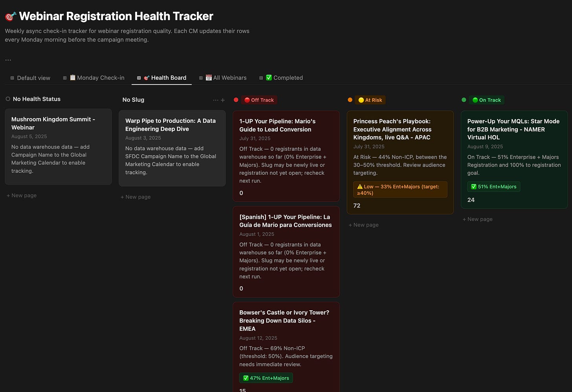
Task: Click the 51% Ent+Majors green badge
Action: (494, 187)
